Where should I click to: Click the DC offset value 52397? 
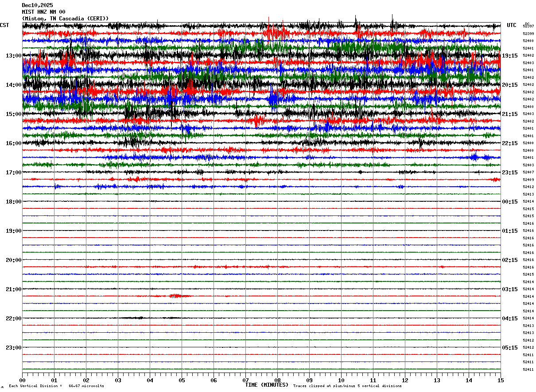pyautogui.click(x=528, y=27)
